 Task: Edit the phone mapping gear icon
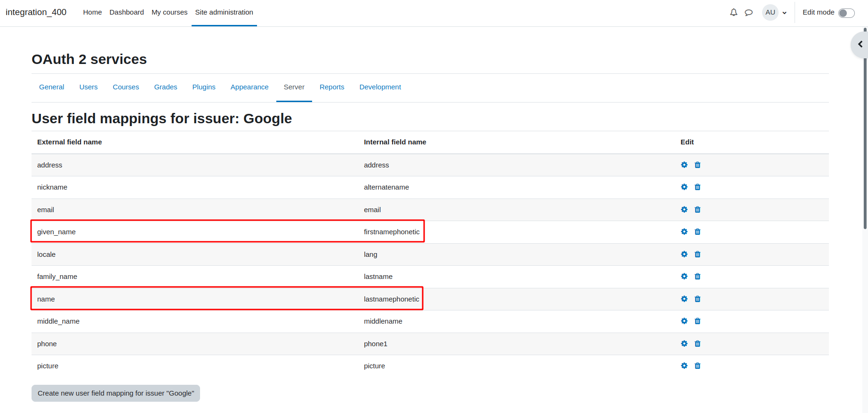(x=684, y=343)
